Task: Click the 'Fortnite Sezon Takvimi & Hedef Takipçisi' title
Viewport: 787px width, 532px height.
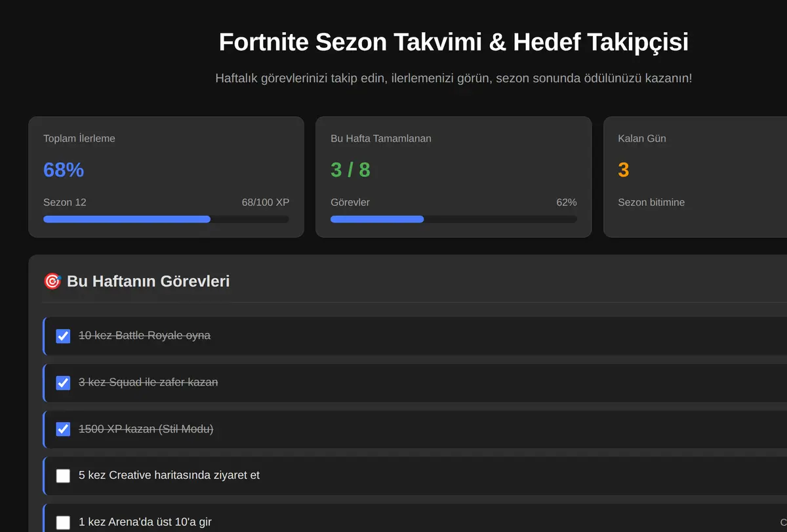Action: click(x=454, y=42)
